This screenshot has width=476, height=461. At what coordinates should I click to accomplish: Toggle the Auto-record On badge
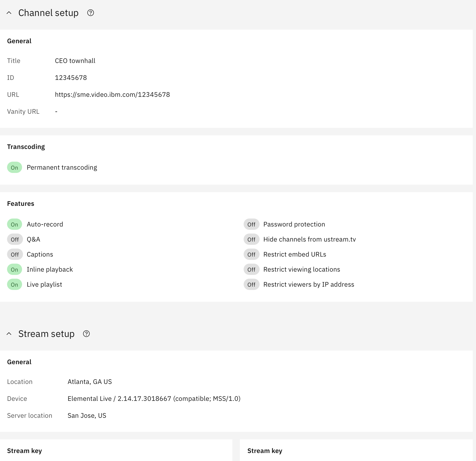(x=15, y=224)
